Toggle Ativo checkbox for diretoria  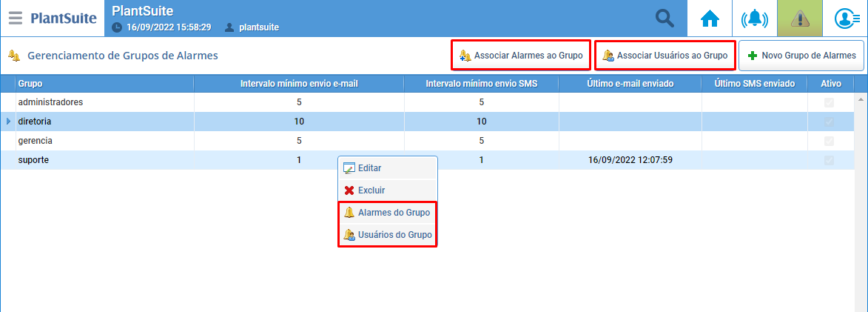click(829, 122)
